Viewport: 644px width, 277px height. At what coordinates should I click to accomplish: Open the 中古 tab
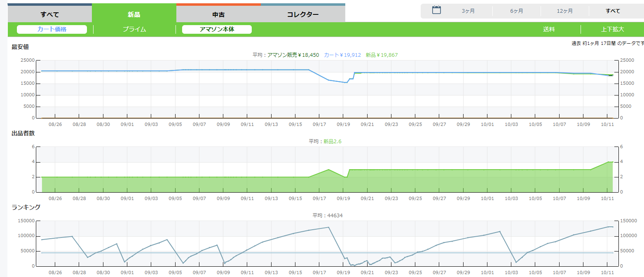coord(218,14)
